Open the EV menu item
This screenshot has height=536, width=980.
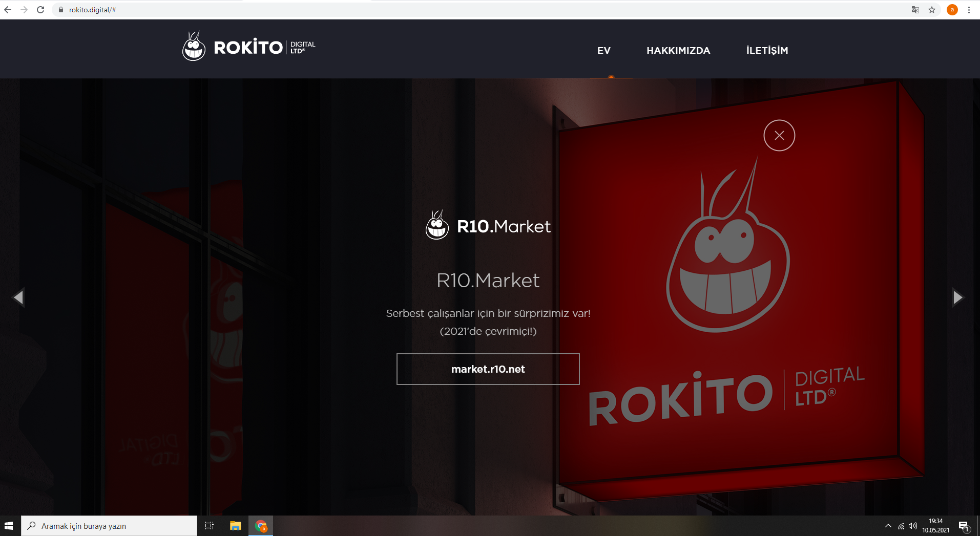point(604,50)
